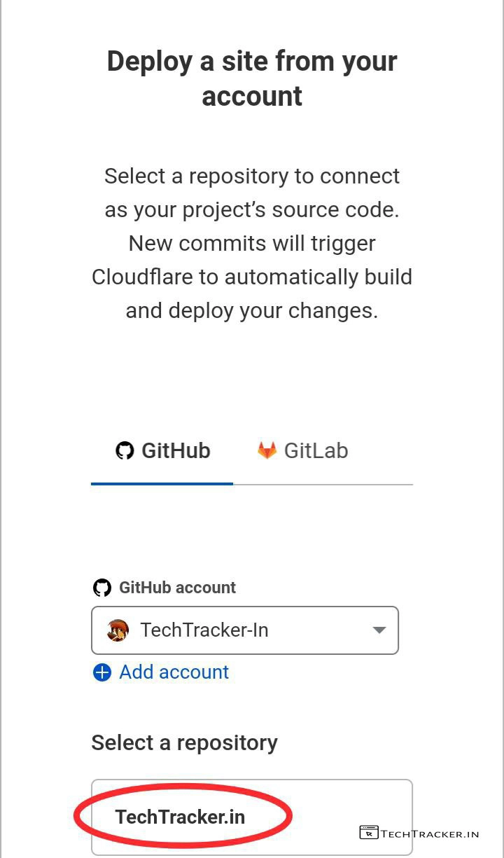Click the TechTracker.in watermark window icon
The width and height of the screenshot is (504, 858).
pos(368,833)
